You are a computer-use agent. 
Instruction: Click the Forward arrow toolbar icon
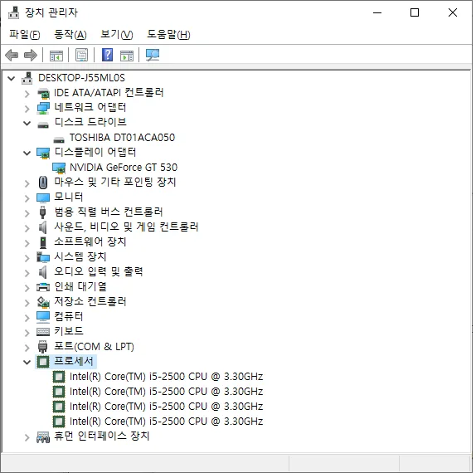pyautogui.click(x=31, y=56)
